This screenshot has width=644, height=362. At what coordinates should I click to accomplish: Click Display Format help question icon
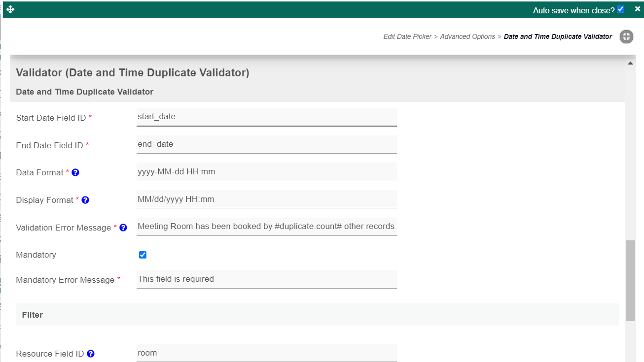85,200
